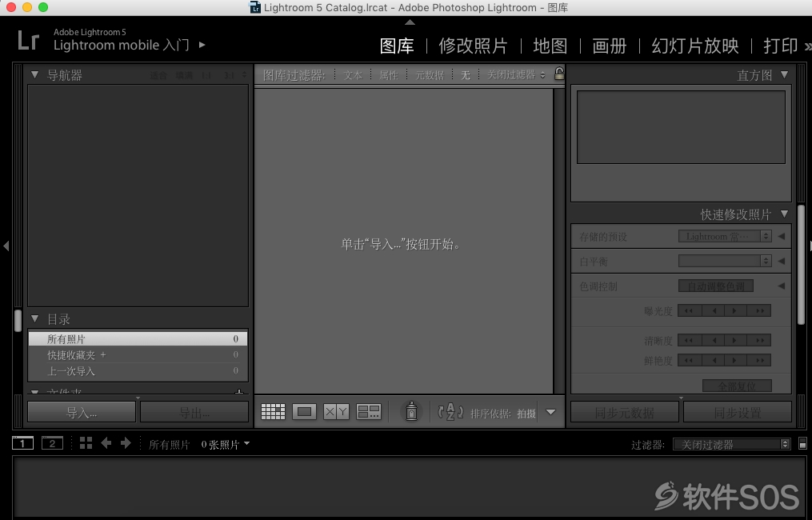Reverse the sort direction with the AZ icon
This screenshot has height=520, width=812.
point(450,412)
